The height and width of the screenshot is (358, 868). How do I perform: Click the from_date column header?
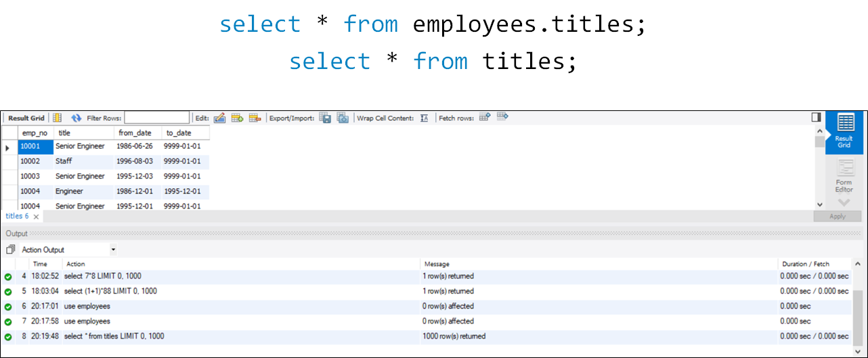[x=138, y=133]
